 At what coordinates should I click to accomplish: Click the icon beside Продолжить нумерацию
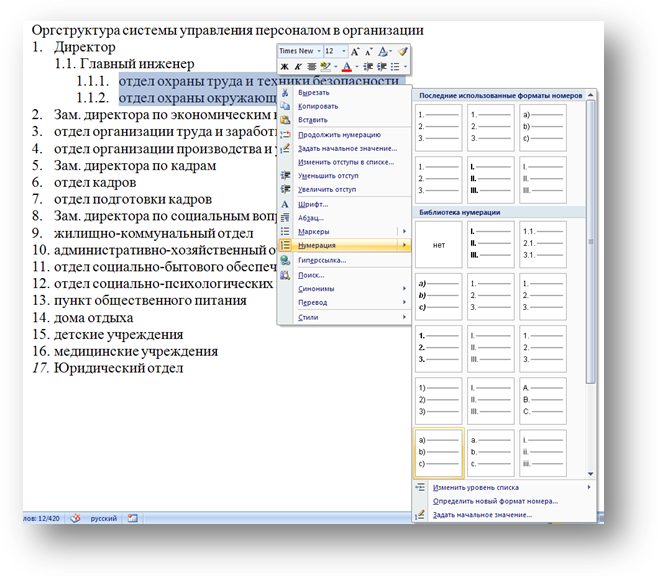coord(285,135)
